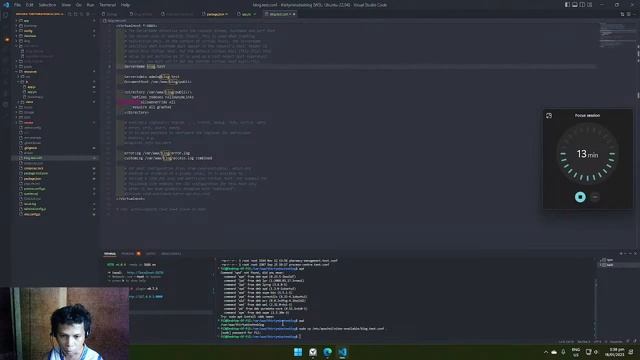640x360 pixels.
Task: Expand the config folder
Action: coord(28,31)
